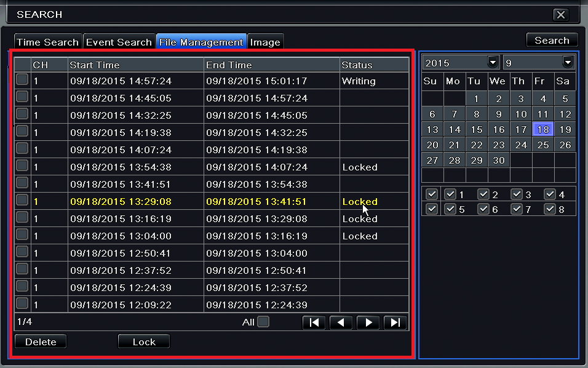Check the file starting at 14:19:38
588x368 pixels.
[x=22, y=131]
